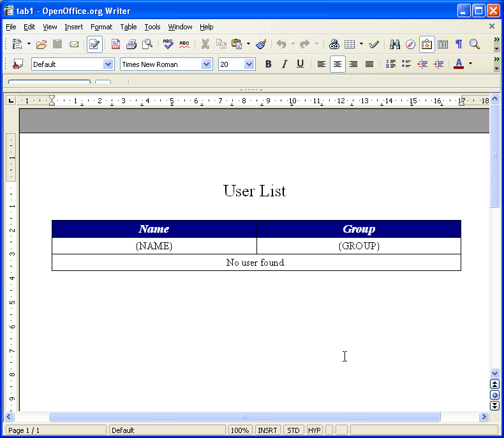Turn bullets on/off
This screenshot has width=504, height=438.
[406, 64]
